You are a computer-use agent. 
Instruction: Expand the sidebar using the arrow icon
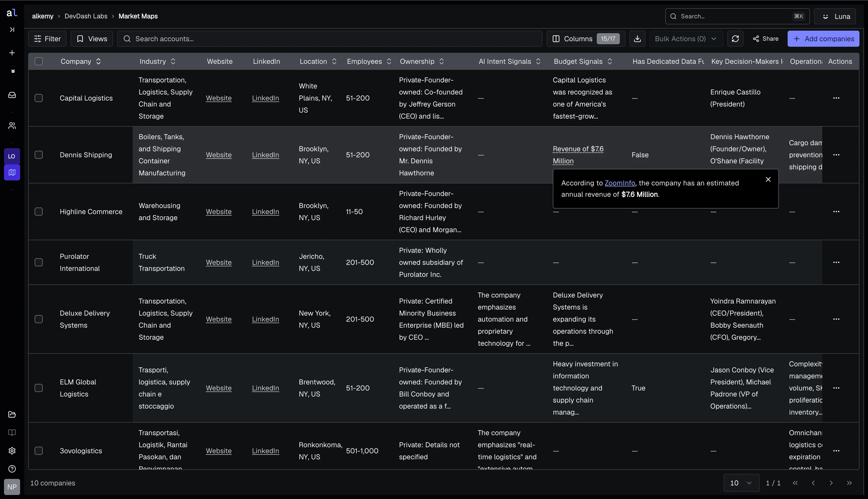[12, 30]
